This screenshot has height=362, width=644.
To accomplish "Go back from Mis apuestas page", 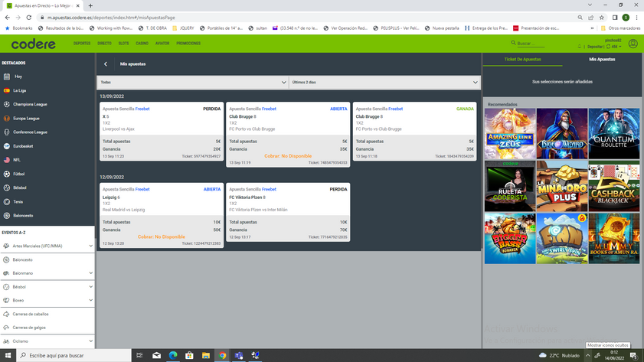I will click(x=106, y=64).
